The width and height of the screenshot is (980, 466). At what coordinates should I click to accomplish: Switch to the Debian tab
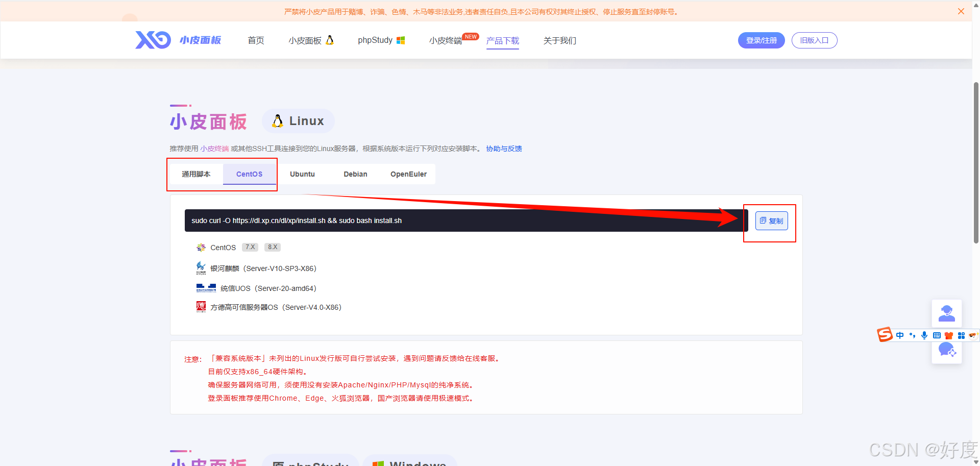pos(356,174)
